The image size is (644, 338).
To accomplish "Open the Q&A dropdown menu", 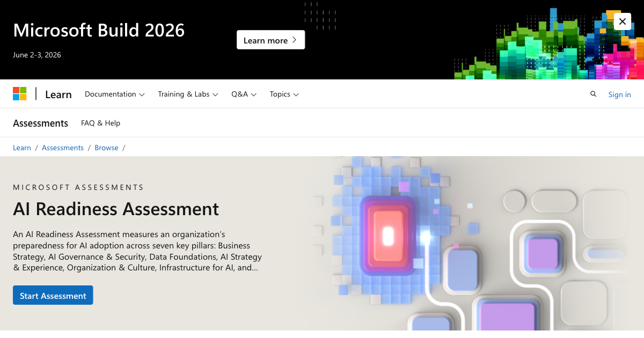I will pyautogui.click(x=244, y=94).
